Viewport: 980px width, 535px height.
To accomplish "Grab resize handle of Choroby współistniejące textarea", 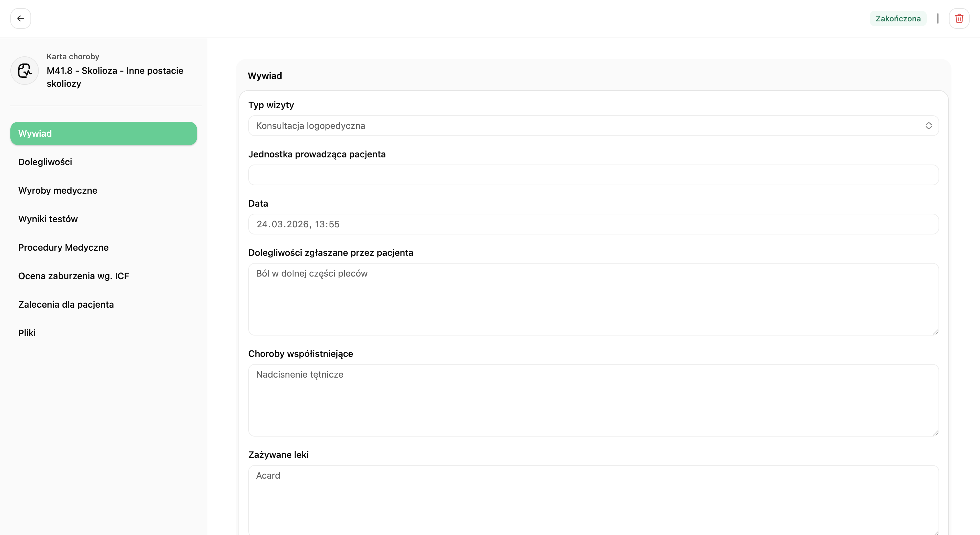I will (x=936, y=433).
